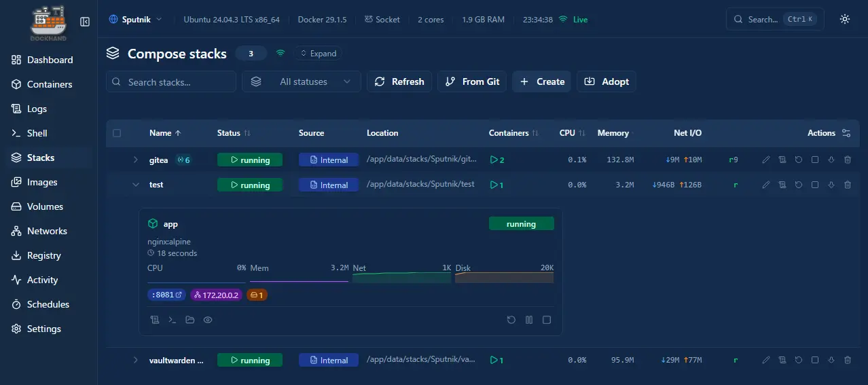Sort stacks by Name column

pyautogui.click(x=166, y=133)
